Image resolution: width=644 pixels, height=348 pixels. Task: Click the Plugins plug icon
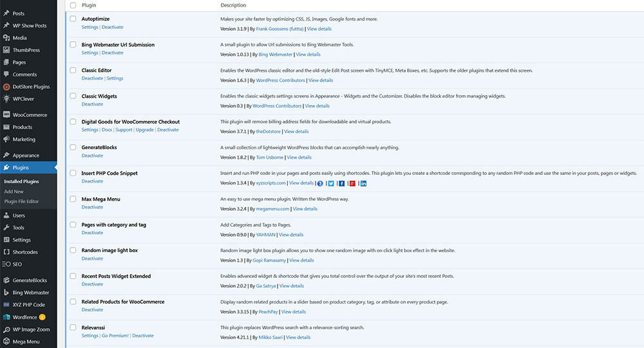pyautogui.click(x=6, y=167)
